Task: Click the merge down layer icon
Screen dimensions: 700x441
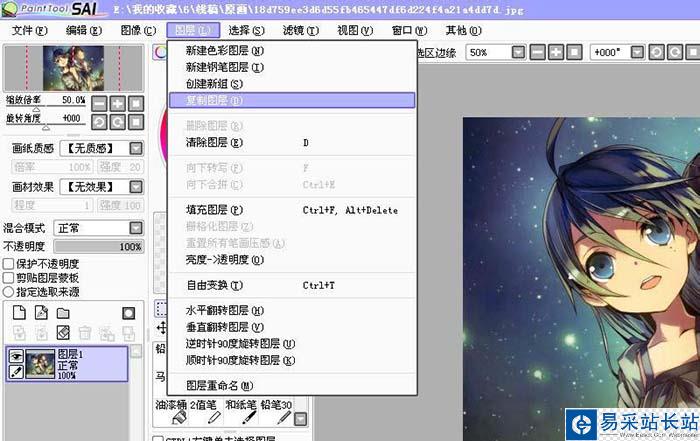Action: pyautogui.click(x=41, y=333)
